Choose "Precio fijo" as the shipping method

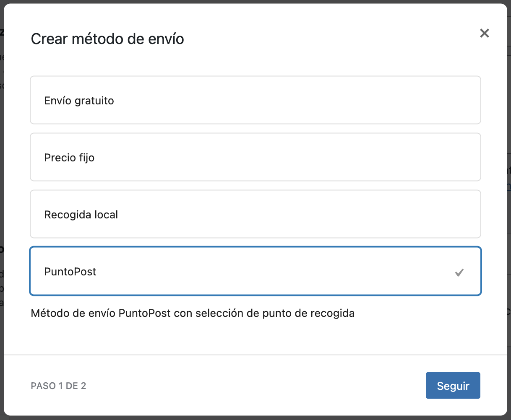click(x=255, y=157)
